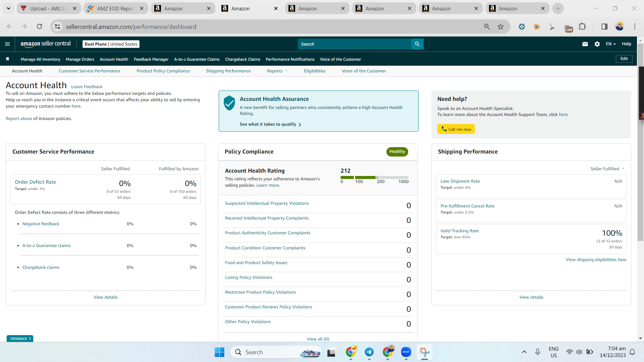644x362 pixels.
Task: Click the Account Health Rating progress bar
Action: 374,177
